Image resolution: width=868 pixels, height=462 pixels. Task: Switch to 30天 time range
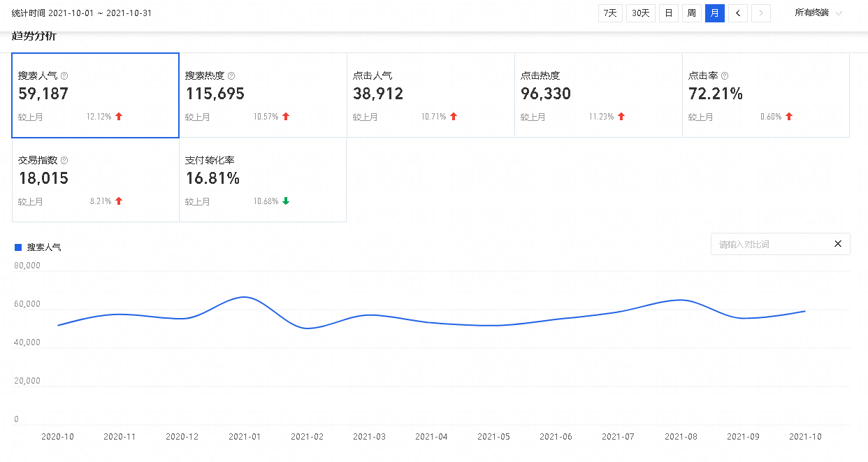point(640,13)
